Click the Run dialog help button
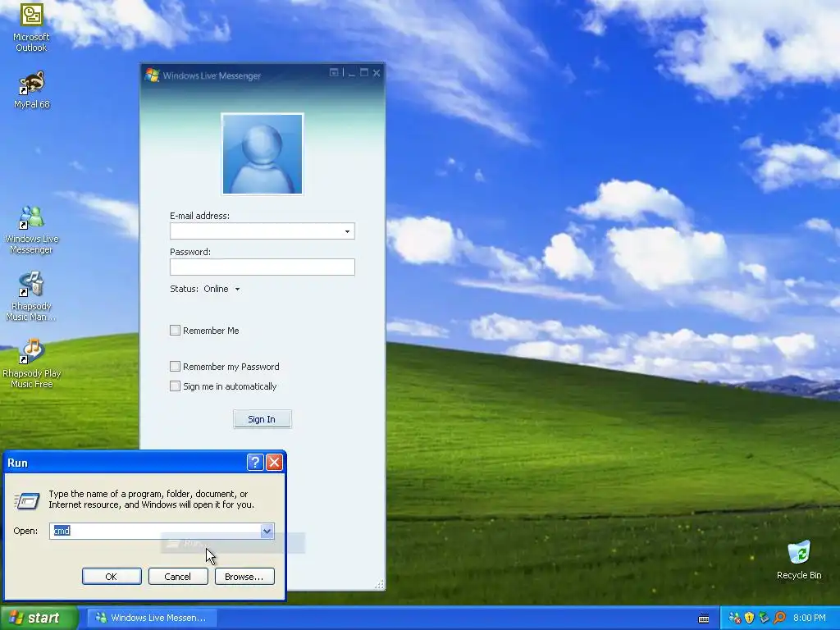Viewport: 840px width, 630px height. pos(255,463)
